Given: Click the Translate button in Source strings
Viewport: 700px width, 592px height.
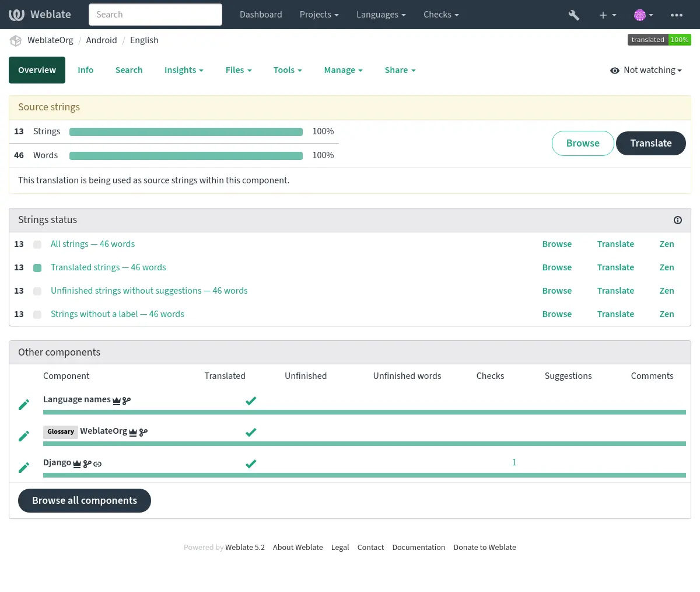Looking at the screenshot, I should pos(651,143).
